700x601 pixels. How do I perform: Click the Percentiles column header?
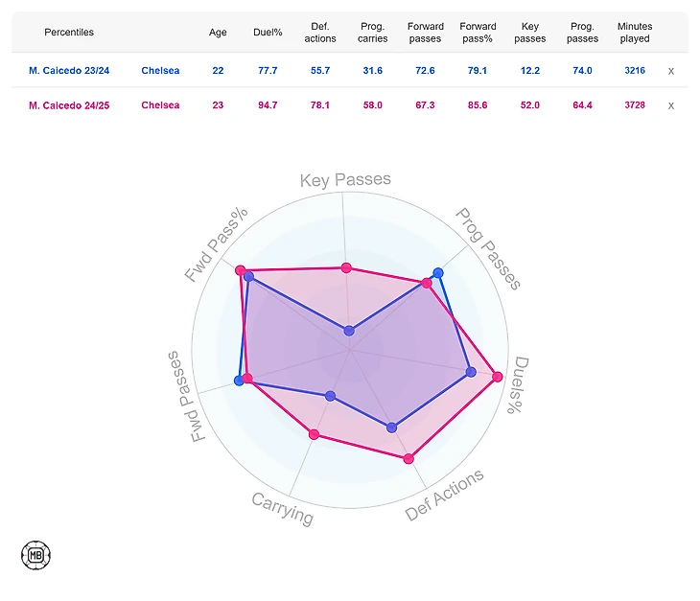[x=69, y=33]
